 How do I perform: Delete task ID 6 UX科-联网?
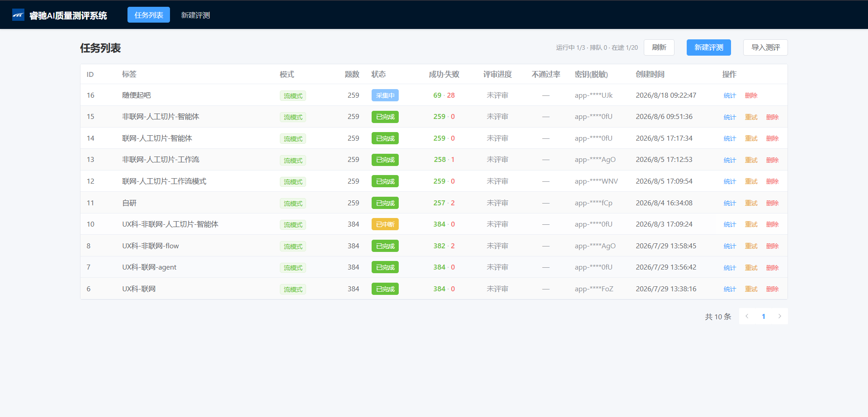click(x=772, y=289)
